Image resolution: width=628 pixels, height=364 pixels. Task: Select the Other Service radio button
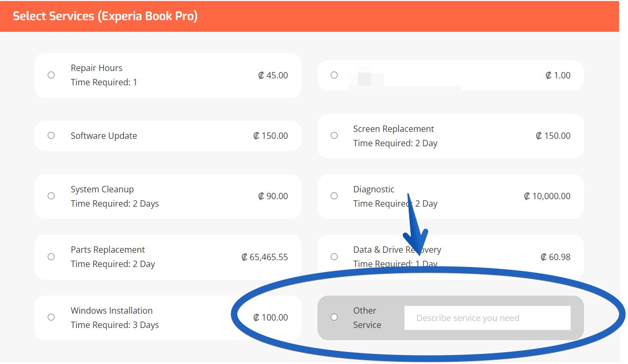(x=334, y=317)
